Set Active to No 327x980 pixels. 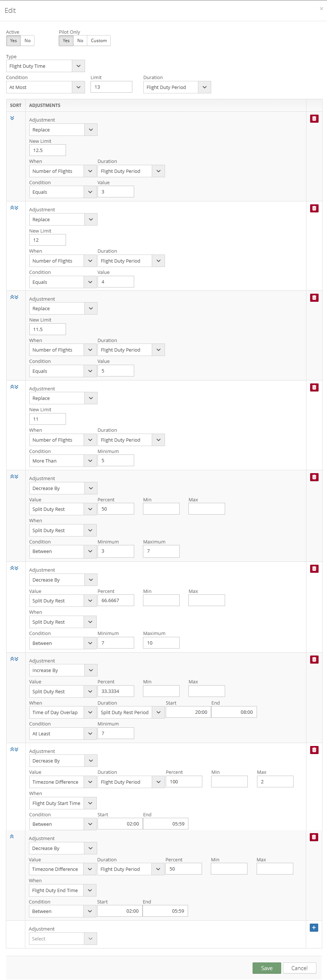(27, 41)
